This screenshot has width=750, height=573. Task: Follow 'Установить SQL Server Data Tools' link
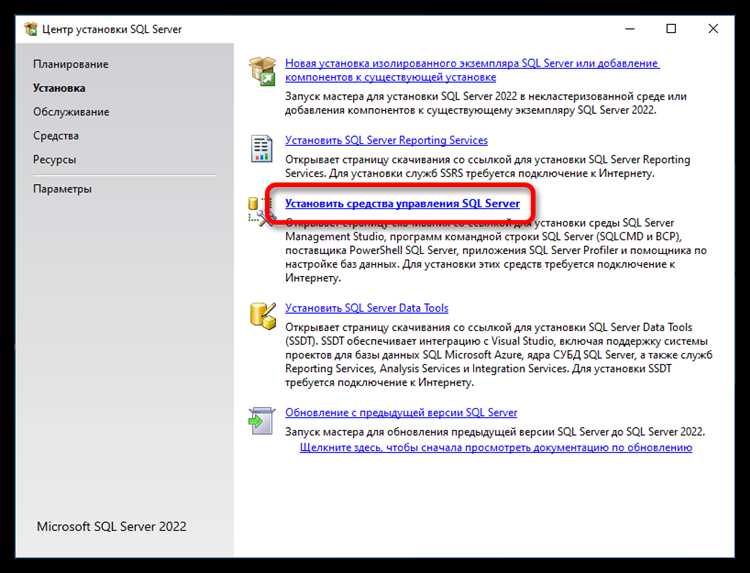click(x=366, y=308)
